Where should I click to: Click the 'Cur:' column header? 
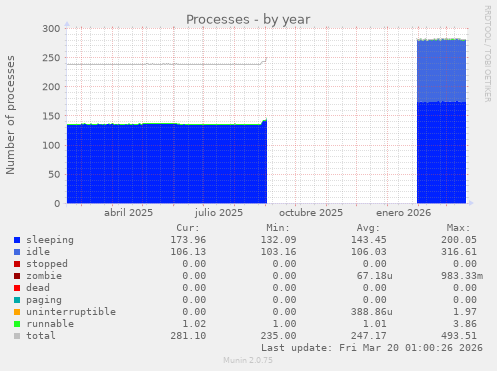click(188, 228)
